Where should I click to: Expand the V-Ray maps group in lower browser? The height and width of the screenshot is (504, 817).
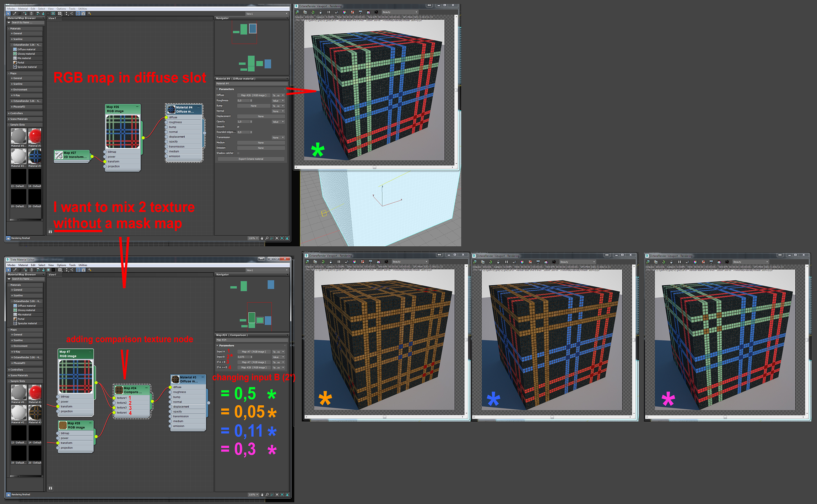[16, 352]
